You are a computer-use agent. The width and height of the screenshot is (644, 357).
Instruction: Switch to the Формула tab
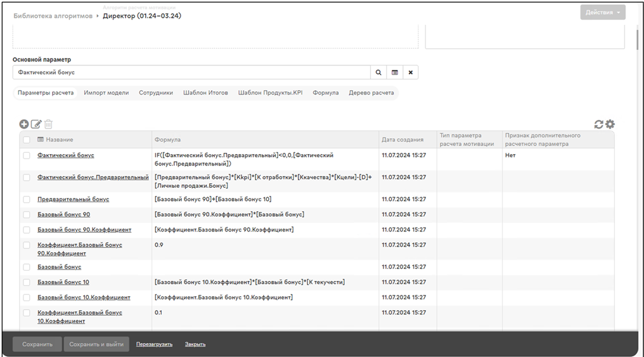[x=325, y=93]
